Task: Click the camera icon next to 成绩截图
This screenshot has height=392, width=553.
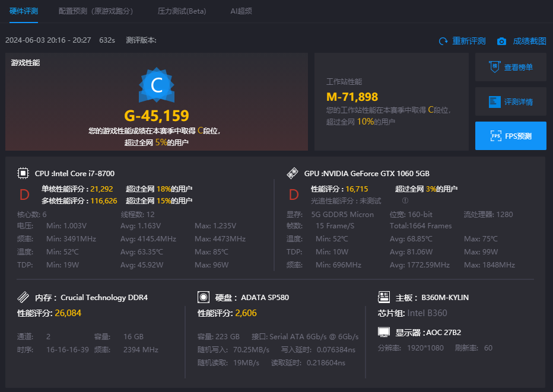Action: point(501,41)
